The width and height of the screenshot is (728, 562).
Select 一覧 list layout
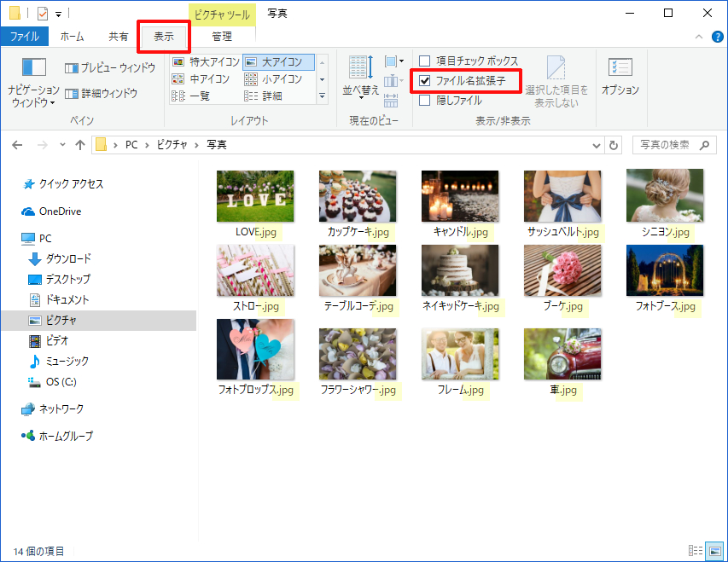191,96
